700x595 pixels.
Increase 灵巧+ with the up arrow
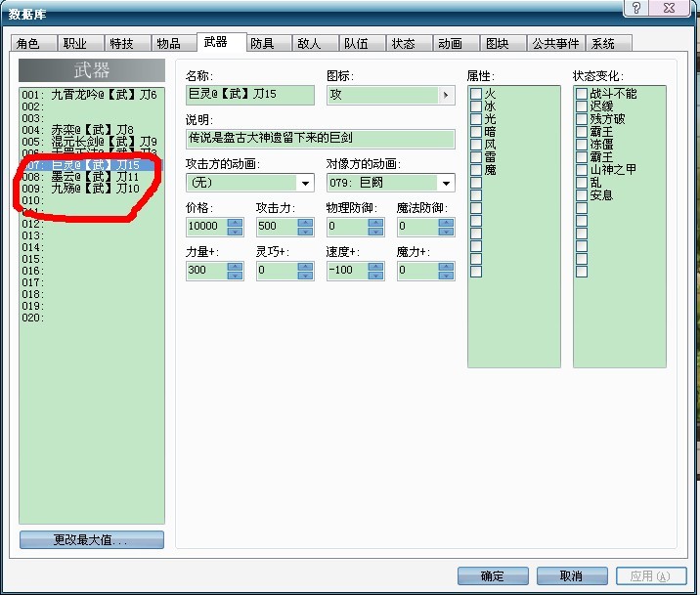305,267
